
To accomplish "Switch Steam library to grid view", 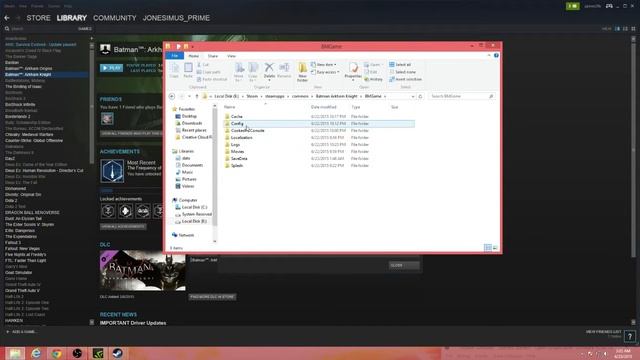I will 633,29.
